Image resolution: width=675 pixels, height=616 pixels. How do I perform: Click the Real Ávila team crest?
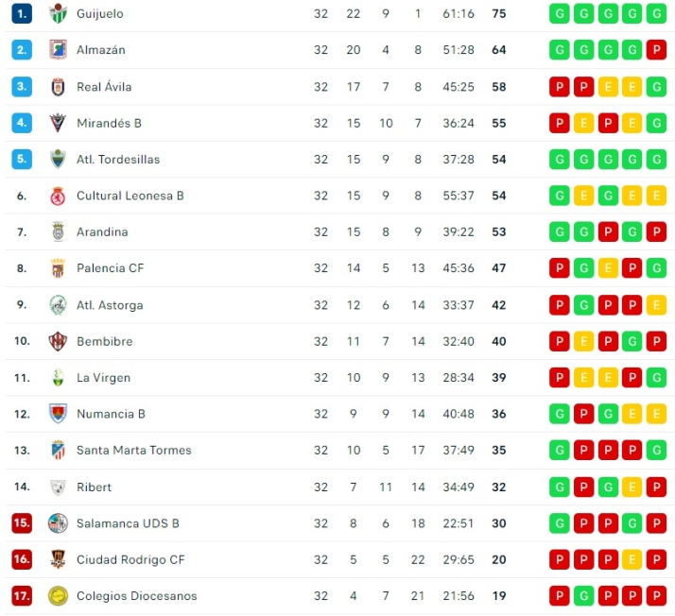click(x=58, y=87)
